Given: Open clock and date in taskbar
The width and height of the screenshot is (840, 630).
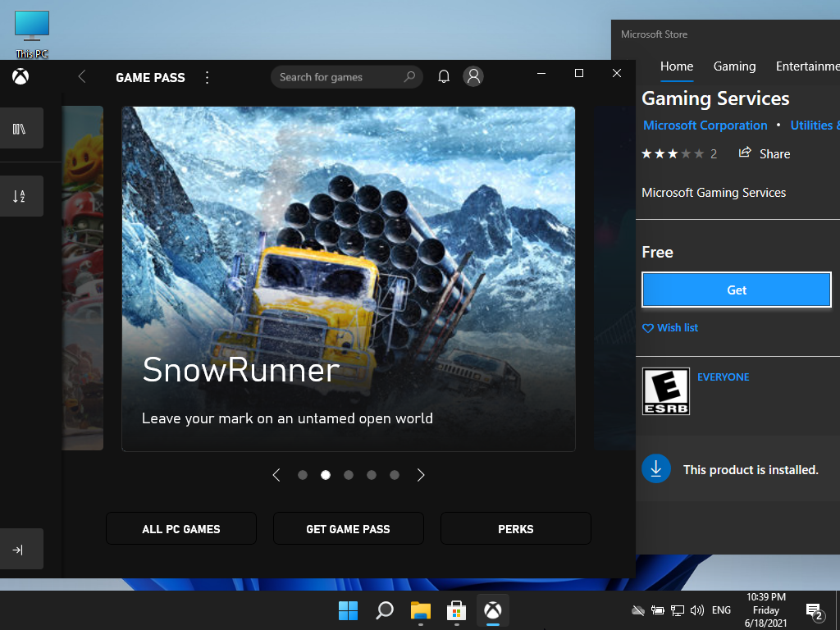Looking at the screenshot, I should 766,610.
